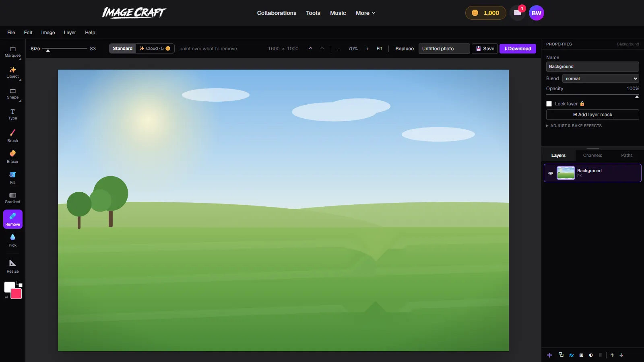Open the File menu
This screenshot has width=644, height=362.
coord(11,33)
